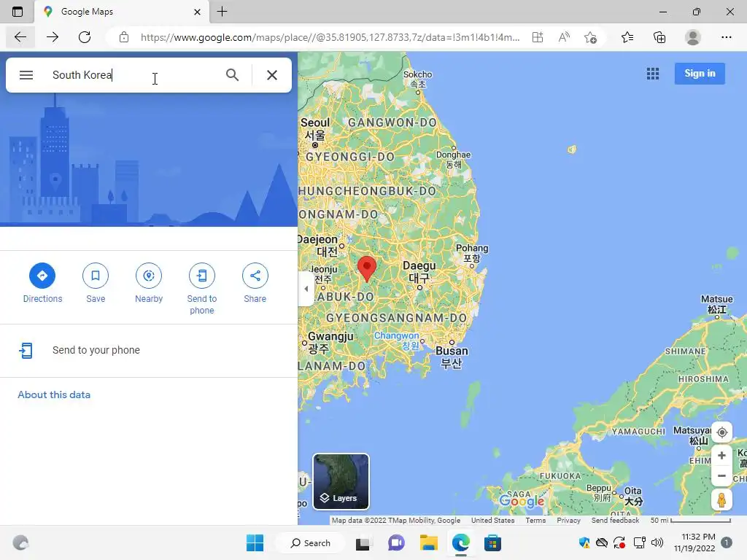The height and width of the screenshot is (560, 747).
Task: Open the Favorites list
Action: coord(627,37)
